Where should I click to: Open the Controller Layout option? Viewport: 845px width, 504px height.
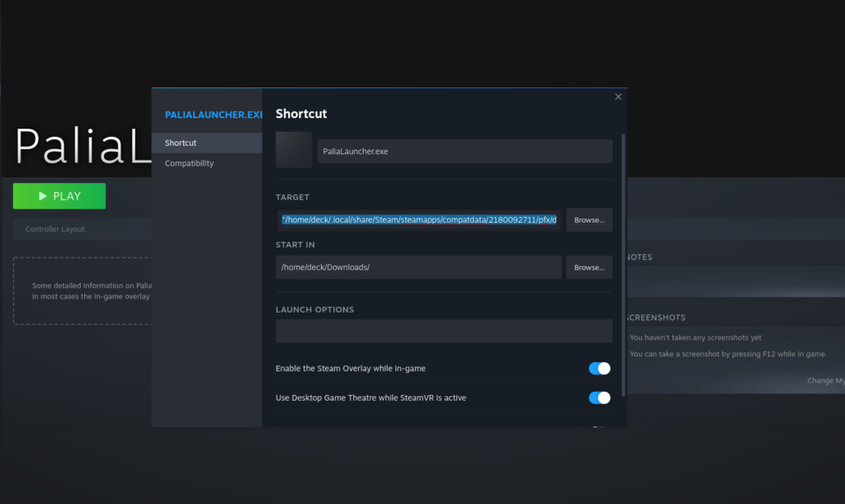click(83, 229)
